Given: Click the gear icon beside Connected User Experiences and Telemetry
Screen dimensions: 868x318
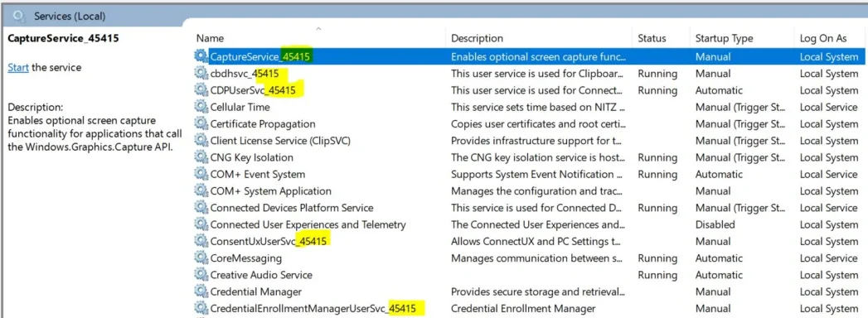Looking at the screenshot, I should (201, 224).
